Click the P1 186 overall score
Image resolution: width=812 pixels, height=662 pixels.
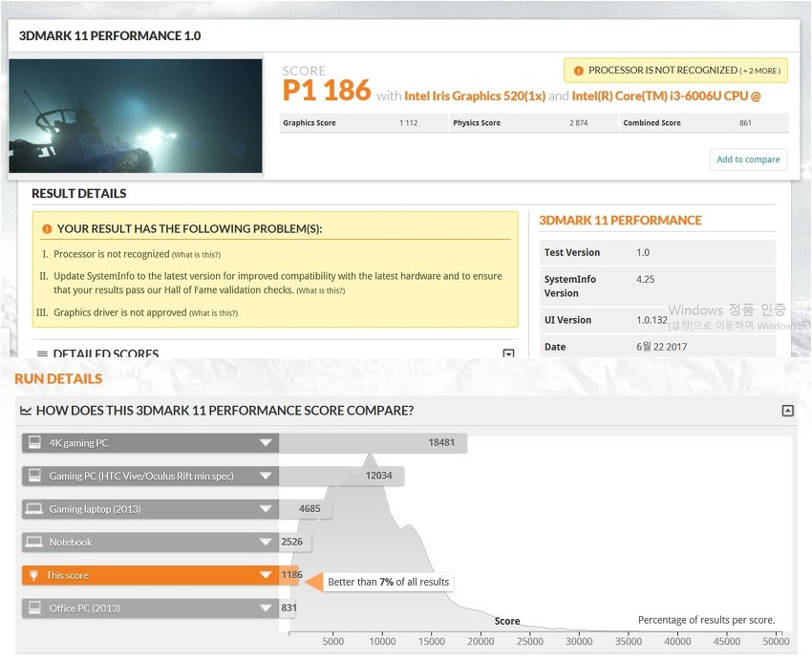click(327, 90)
